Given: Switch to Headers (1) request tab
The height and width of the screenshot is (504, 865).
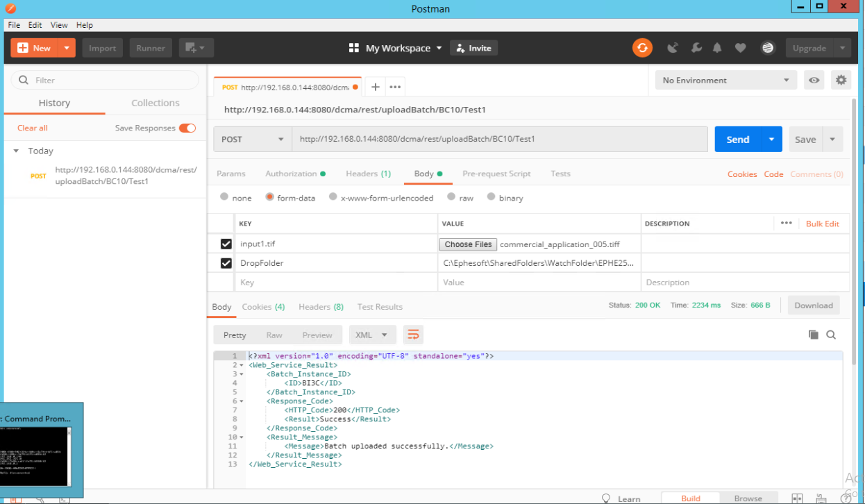Looking at the screenshot, I should (368, 174).
